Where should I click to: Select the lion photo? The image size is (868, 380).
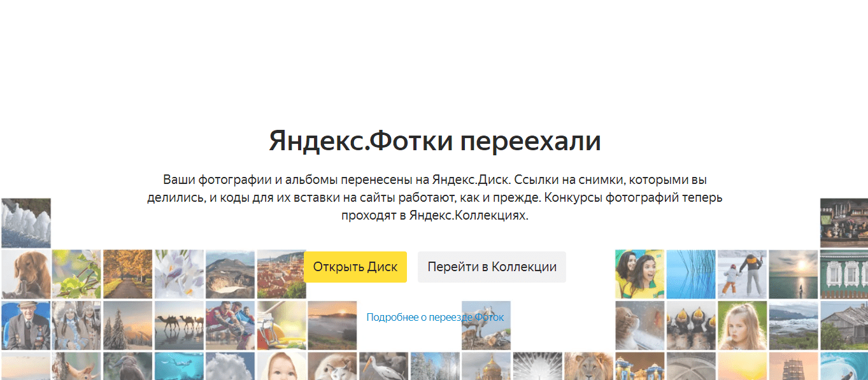588,366
